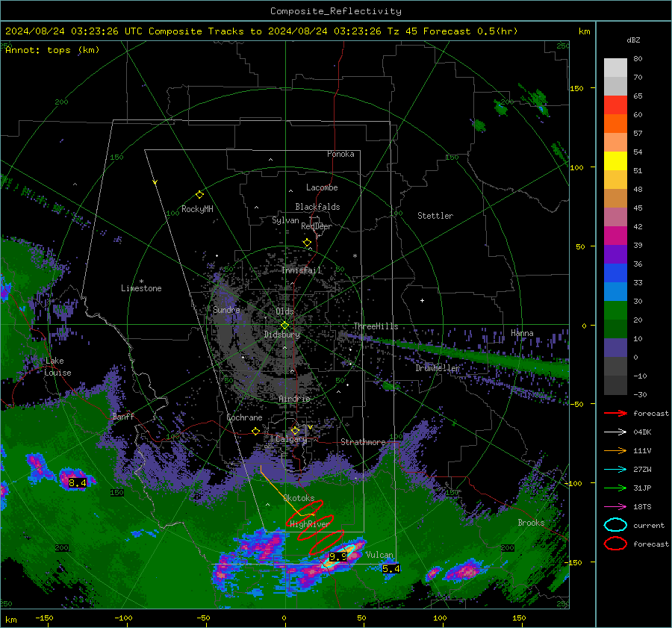
Task: Click the Sylvan label
Action: pyautogui.click(x=285, y=220)
